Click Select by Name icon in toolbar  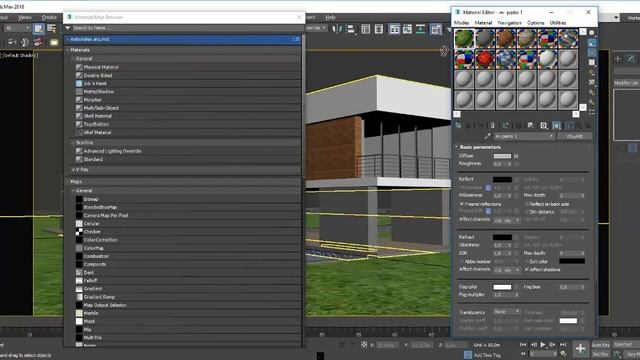(51, 28)
